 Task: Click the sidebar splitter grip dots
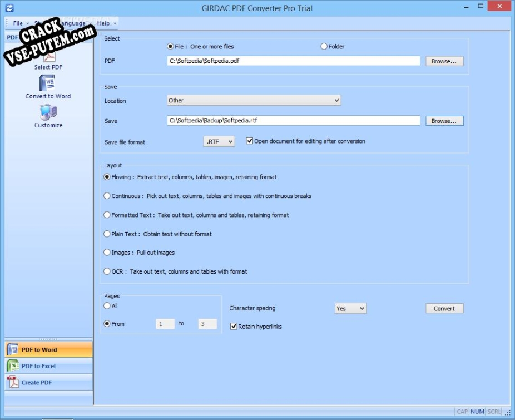point(48,339)
